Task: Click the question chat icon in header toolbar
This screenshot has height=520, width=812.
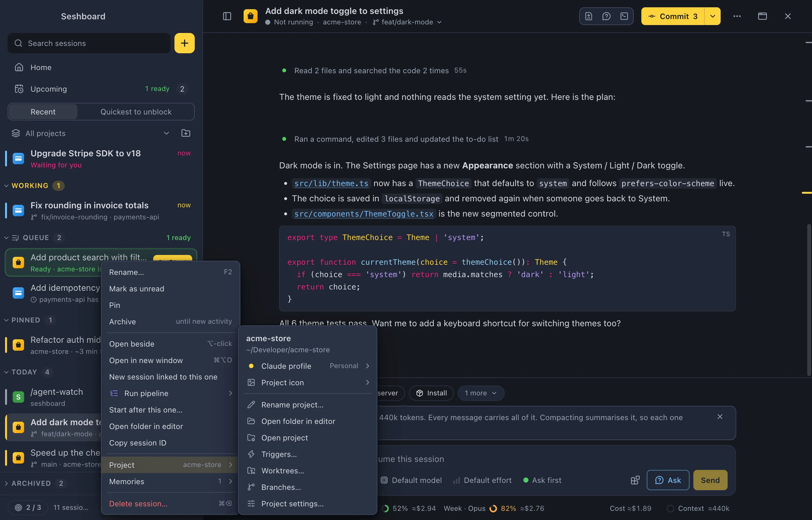Action: [x=606, y=16]
